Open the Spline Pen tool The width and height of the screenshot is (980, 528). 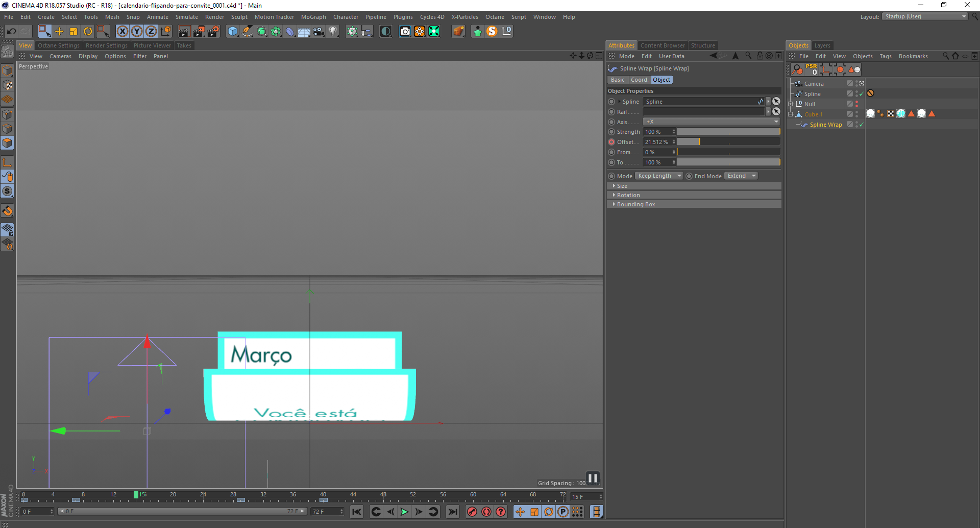pos(247,32)
